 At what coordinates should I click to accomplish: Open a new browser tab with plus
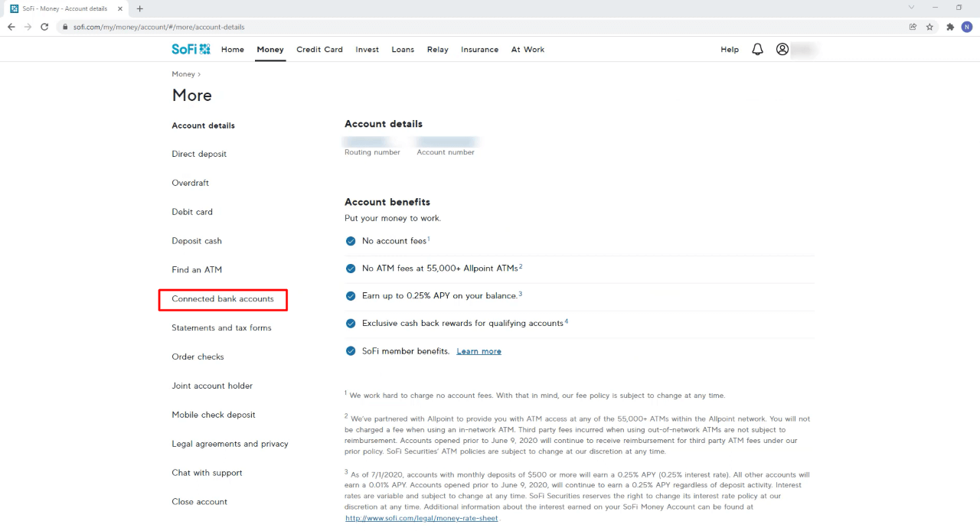139,8
